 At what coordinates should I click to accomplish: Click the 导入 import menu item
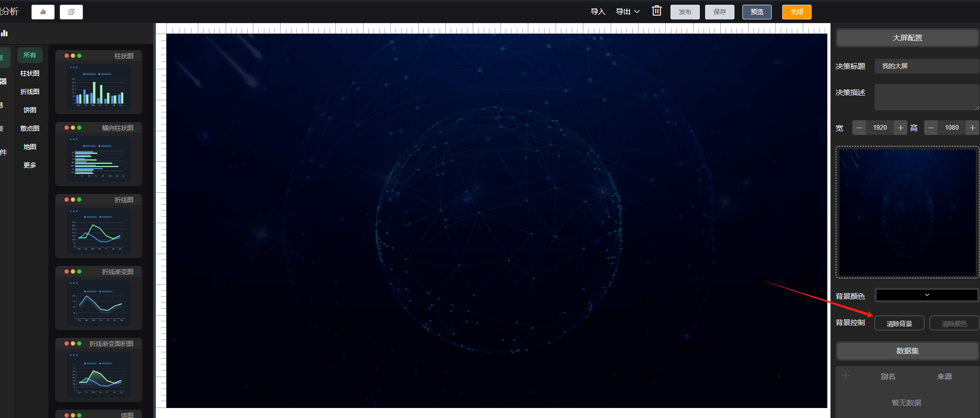(x=598, y=12)
